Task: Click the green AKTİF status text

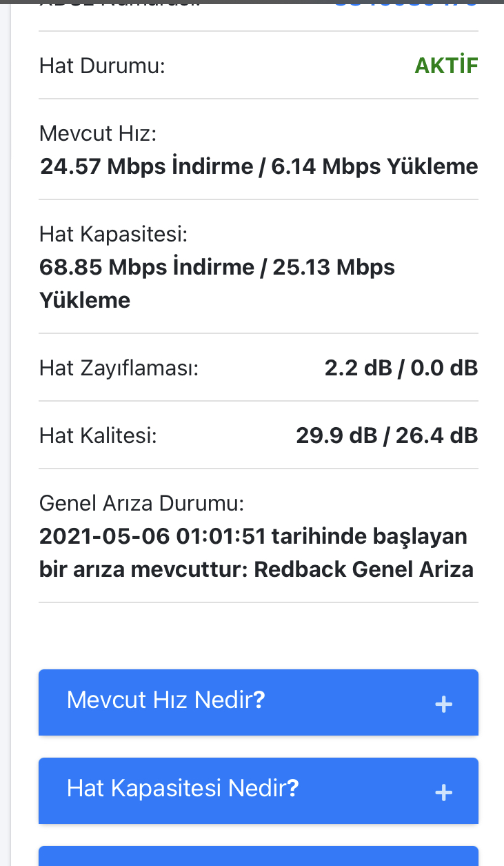Action: [x=446, y=66]
